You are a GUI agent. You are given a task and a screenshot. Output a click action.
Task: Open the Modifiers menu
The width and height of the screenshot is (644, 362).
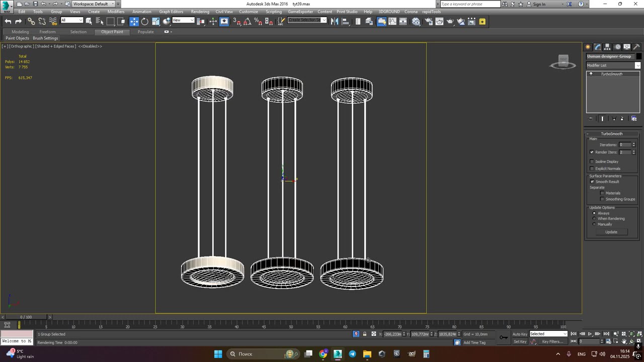point(116,12)
